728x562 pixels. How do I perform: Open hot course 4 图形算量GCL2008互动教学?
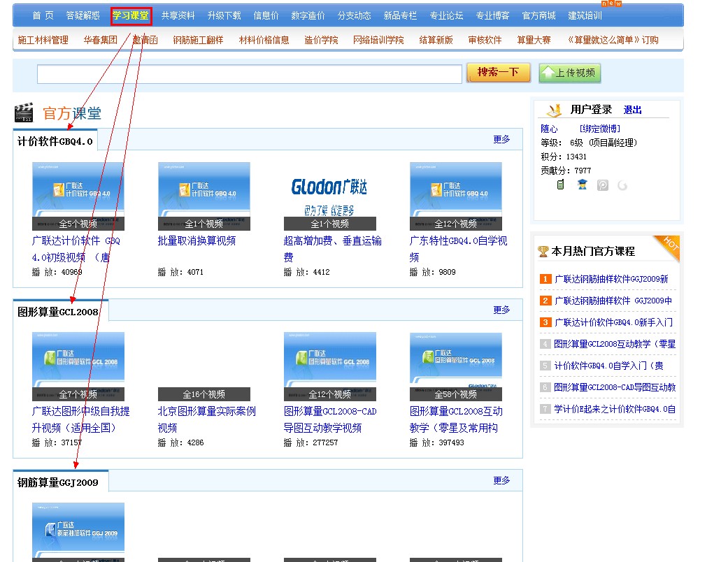pos(615,344)
